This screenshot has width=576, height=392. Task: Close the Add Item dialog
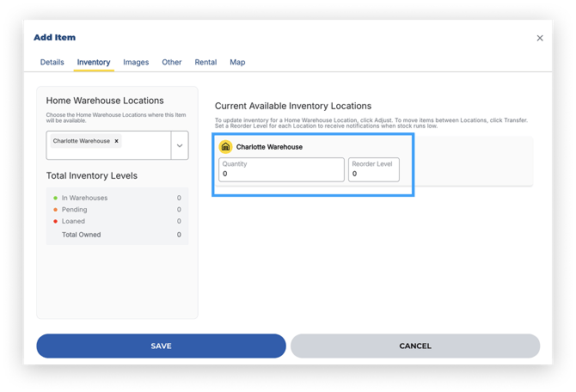pyautogui.click(x=540, y=38)
